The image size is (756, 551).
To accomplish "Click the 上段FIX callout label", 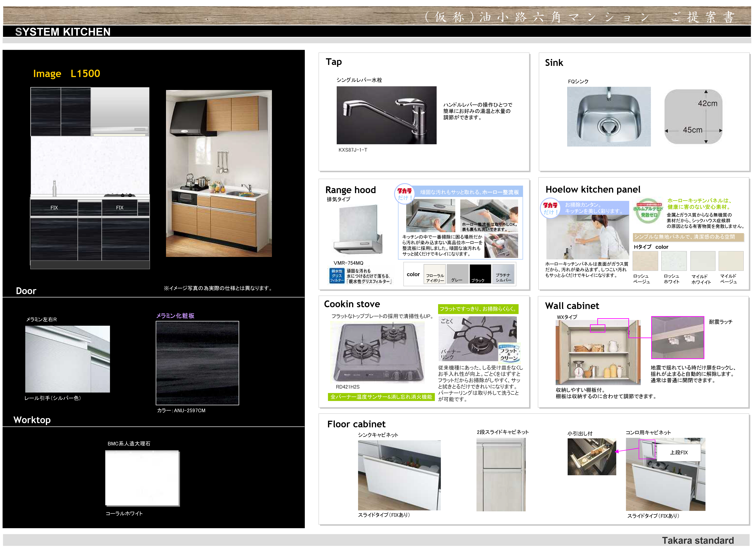I will 679,452.
